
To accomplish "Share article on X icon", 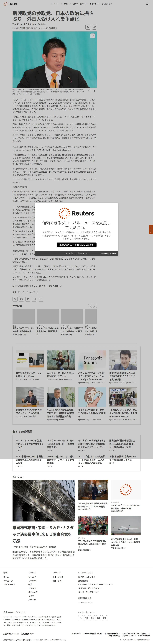I will (x=15, y=299).
